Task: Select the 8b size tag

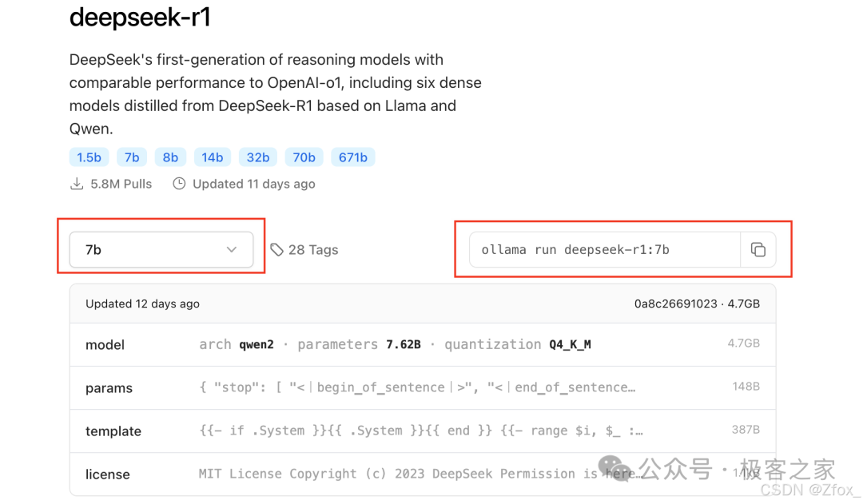Action: [170, 157]
